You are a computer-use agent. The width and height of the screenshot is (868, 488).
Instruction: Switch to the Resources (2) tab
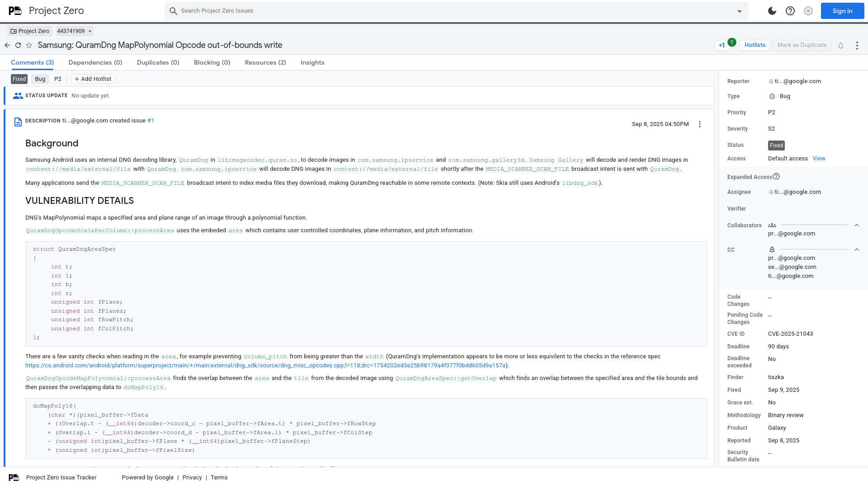pos(265,62)
